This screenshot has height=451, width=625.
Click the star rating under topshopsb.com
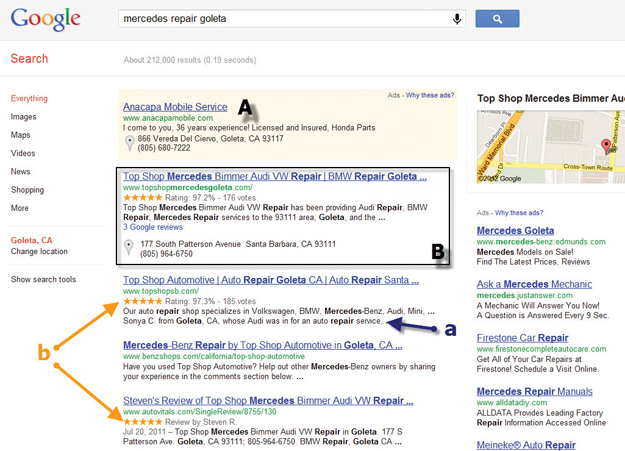[x=143, y=301]
